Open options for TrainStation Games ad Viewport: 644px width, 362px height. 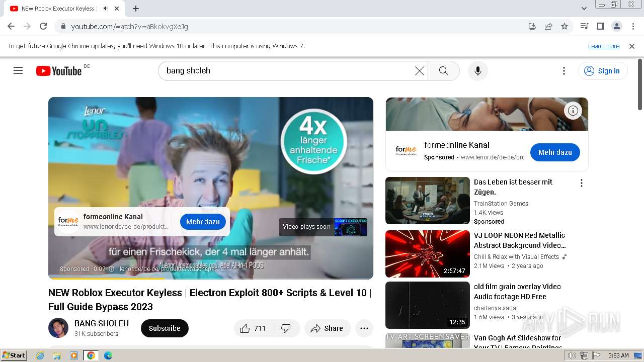coord(582,183)
